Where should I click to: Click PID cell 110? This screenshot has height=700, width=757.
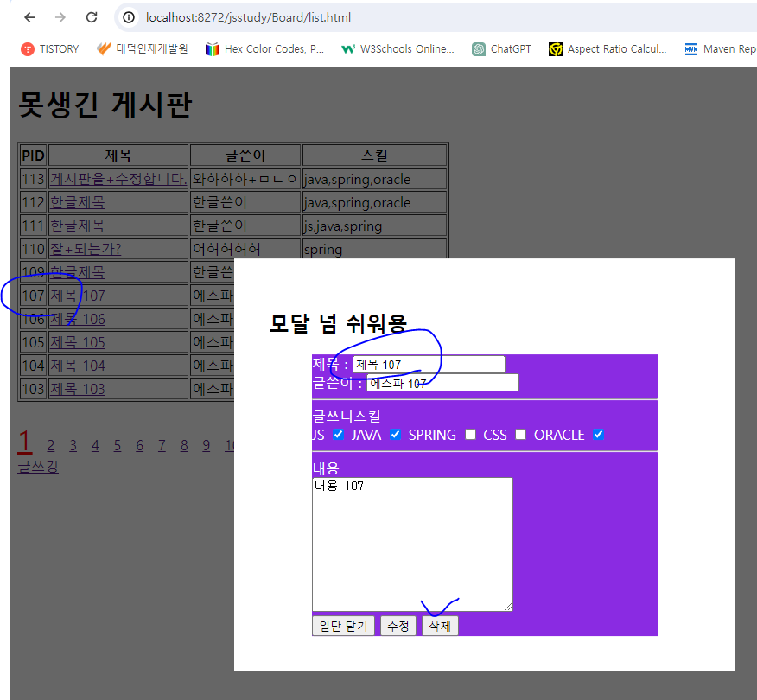[x=34, y=249]
